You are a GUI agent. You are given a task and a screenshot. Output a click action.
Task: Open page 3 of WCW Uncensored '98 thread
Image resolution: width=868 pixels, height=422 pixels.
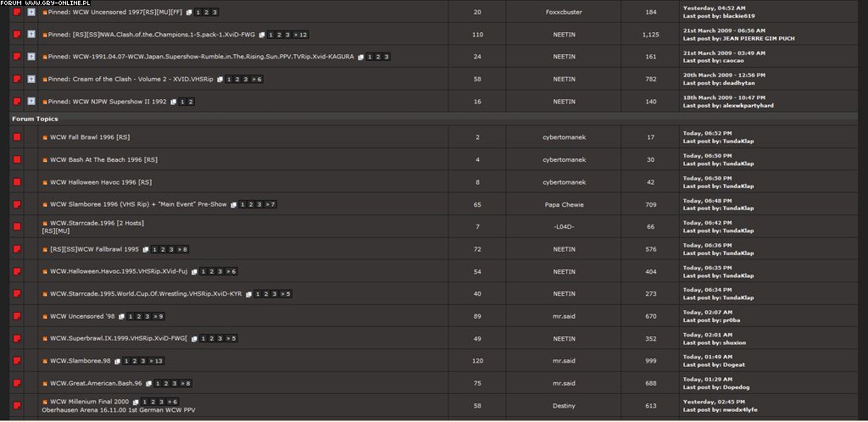[x=147, y=316]
